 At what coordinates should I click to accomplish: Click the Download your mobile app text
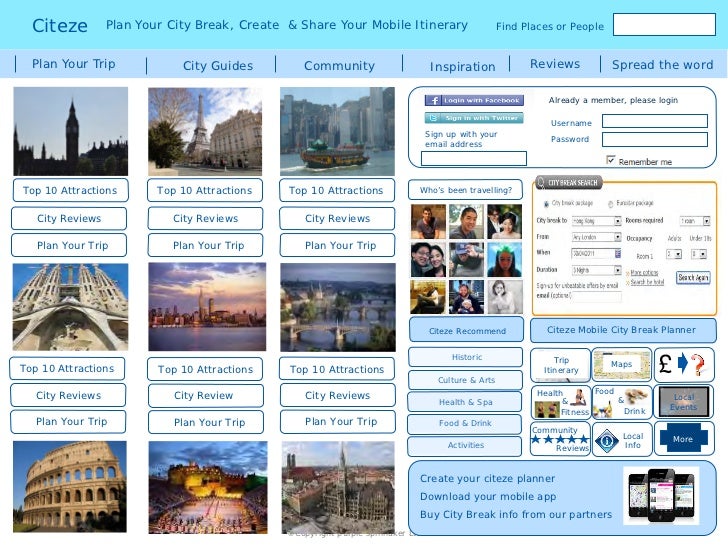coord(488,497)
